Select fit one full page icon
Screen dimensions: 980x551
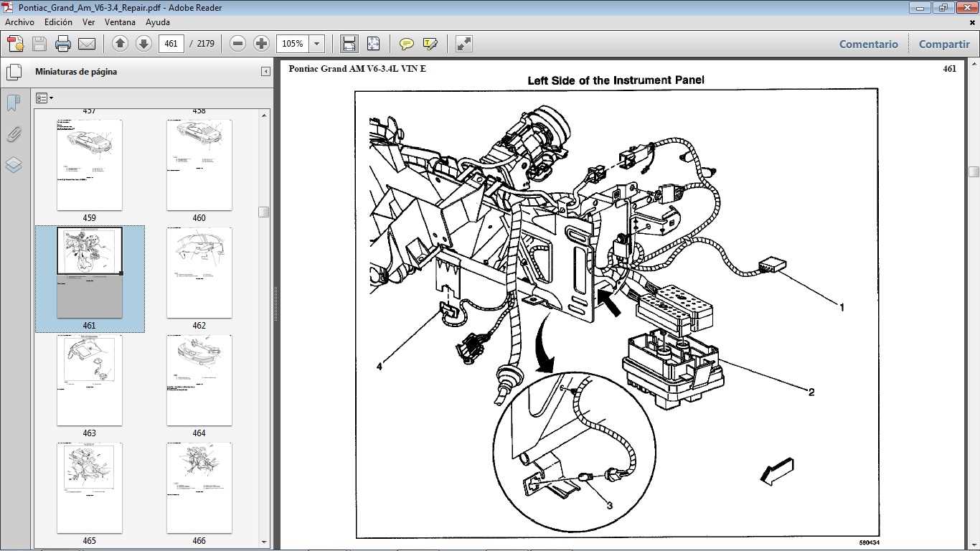point(373,44)
